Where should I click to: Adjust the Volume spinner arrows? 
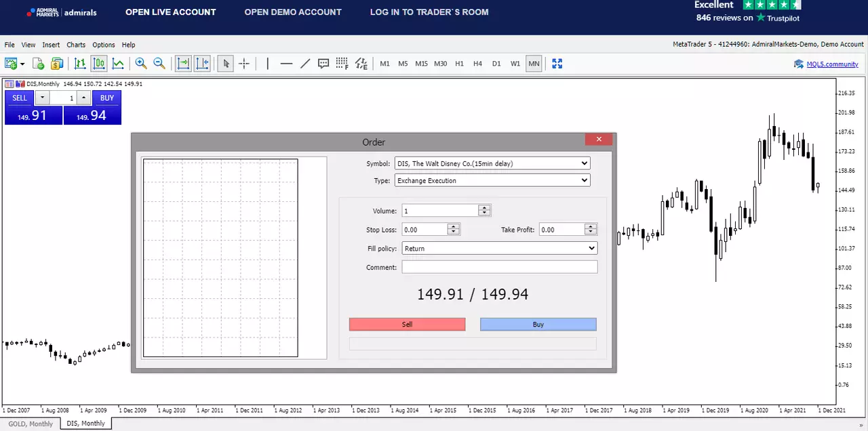click(484, 211)
